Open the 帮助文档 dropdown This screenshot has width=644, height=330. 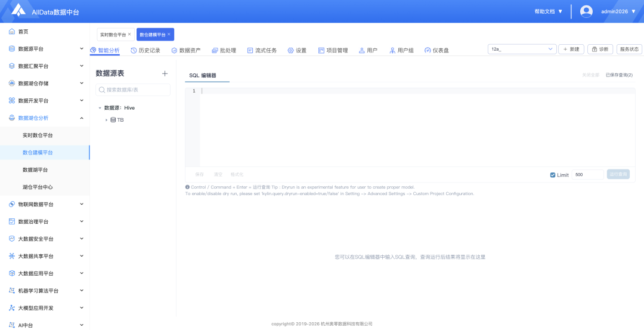[549, 11]
